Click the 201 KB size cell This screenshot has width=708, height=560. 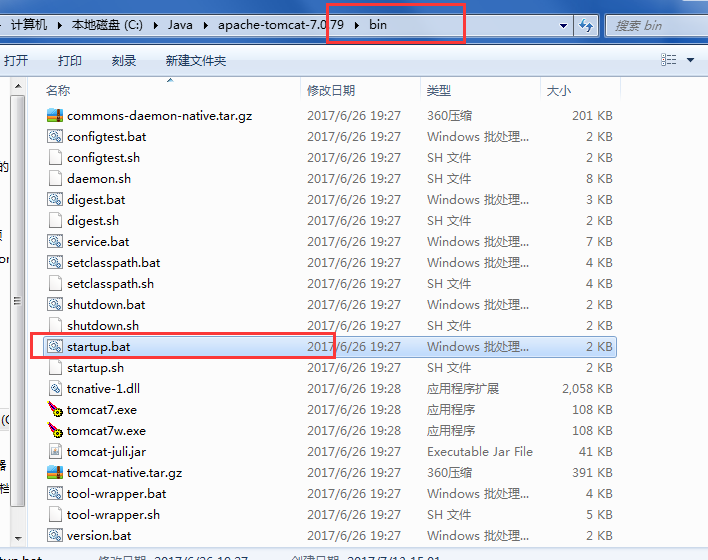(592, 116)
